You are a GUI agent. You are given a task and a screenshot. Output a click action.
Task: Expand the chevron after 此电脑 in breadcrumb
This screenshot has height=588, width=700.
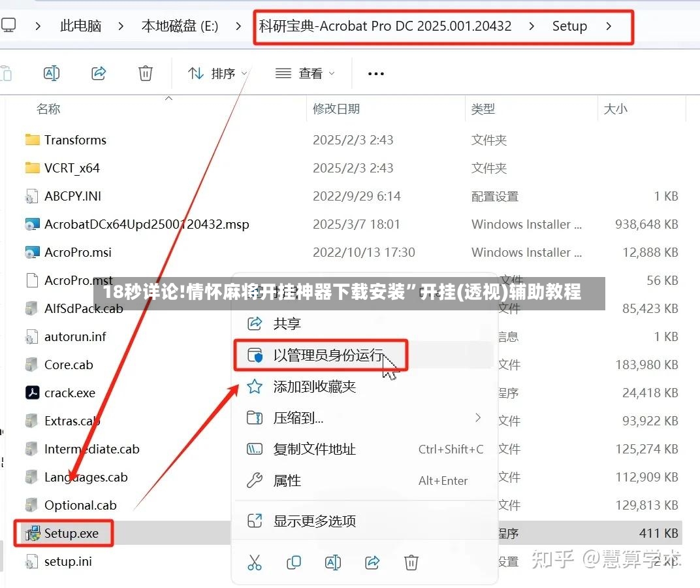pyautogui.click(x=121, y=26)
